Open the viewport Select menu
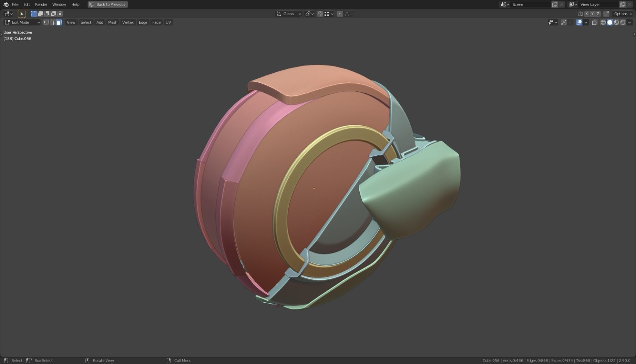Image resolution: width=636 pixels, height=364 pixels. coord(86,22)
